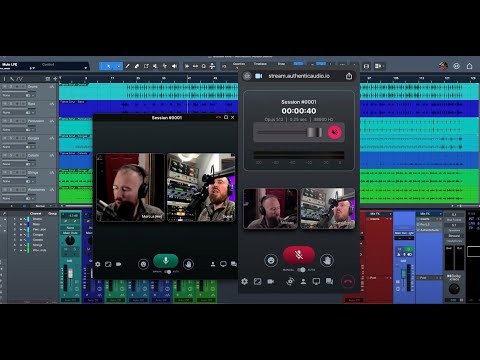Click the camera icon in the address bar
The height and width of the screenshot is (360, 480).
point(258,76)
